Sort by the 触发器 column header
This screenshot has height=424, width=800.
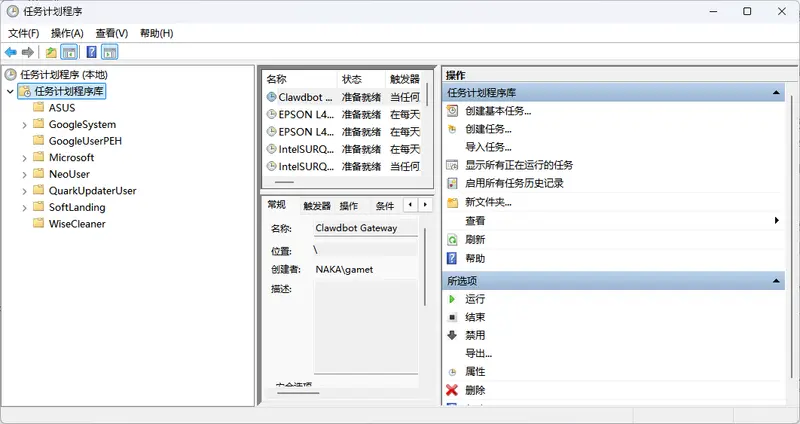405,79
